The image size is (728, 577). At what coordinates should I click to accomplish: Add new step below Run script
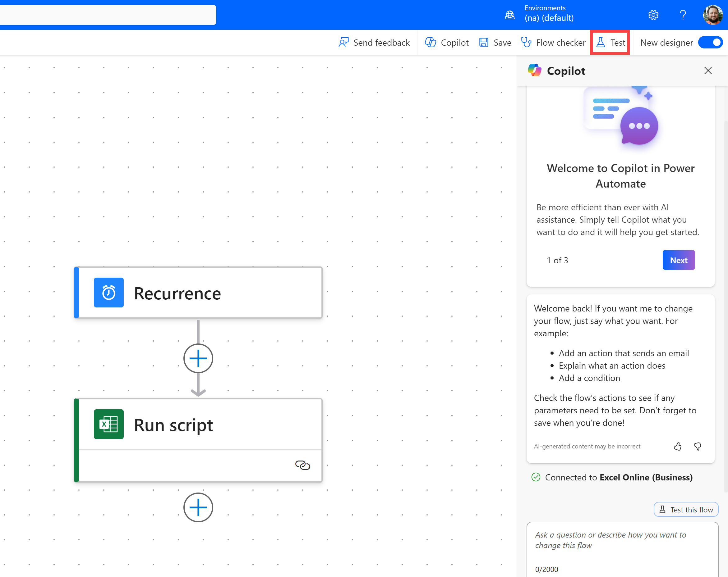(198, 507)
